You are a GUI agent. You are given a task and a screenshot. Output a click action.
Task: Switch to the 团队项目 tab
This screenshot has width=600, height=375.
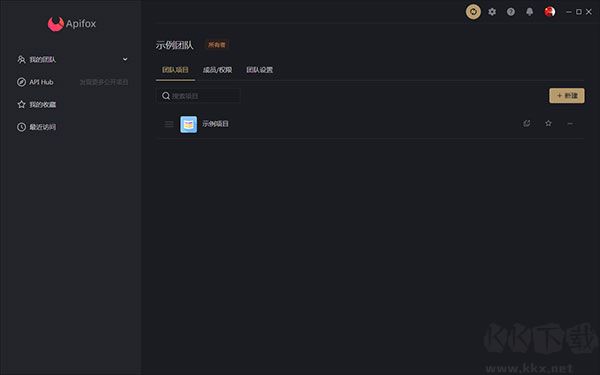[175, 70]
